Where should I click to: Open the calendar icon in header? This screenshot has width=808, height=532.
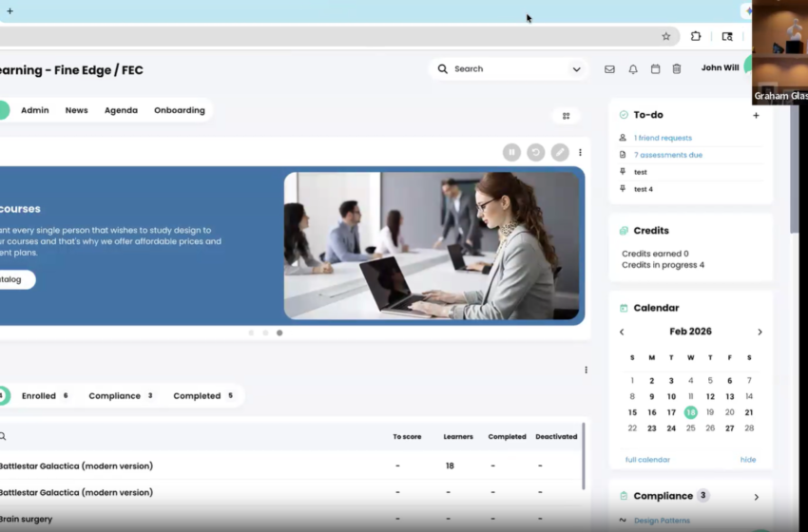(x=655, y=69)
